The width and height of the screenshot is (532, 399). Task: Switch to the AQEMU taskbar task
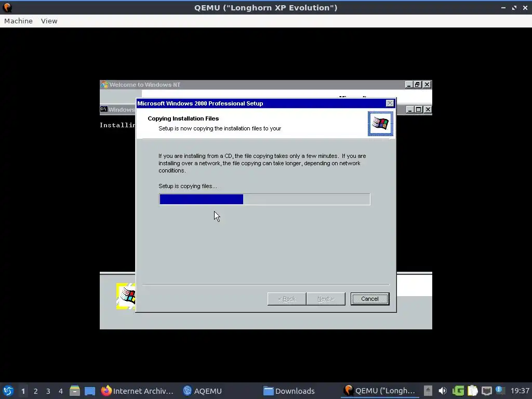[x=203, y=391]
